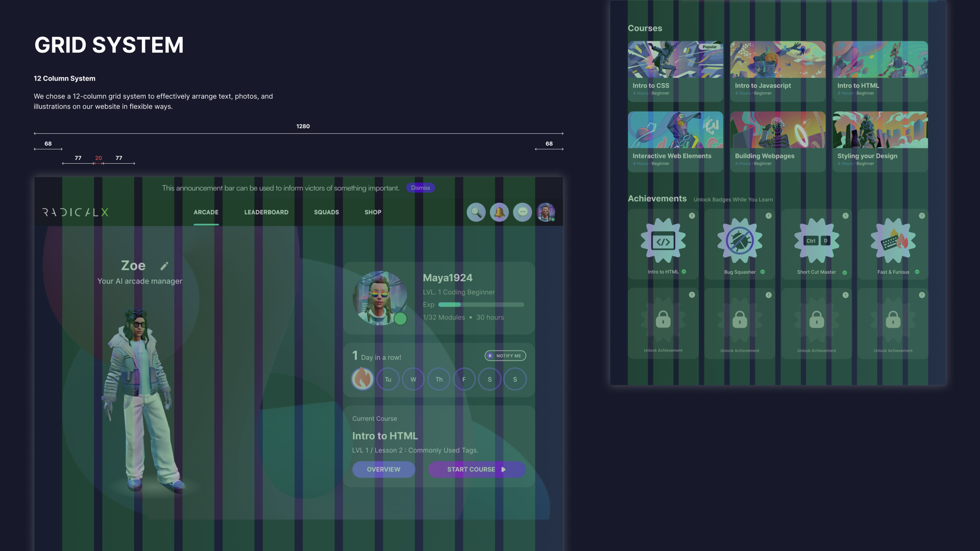
Task: Open notifications bell icon
Action: (x=499, y=212)
